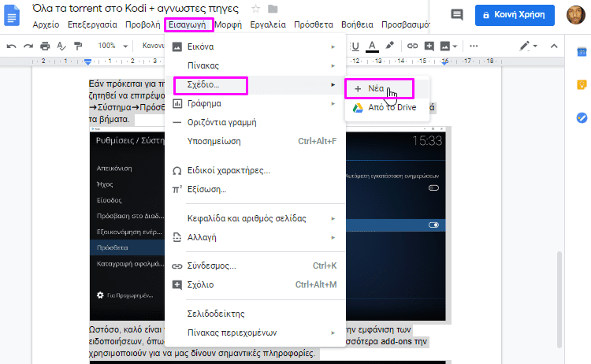Viewport: 591px width, 364px height.
Task: Insert Εξίσωση equation
Action: coord(255,190)
